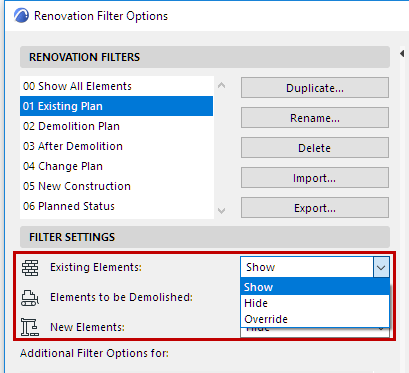Select the 05 New Construction filter
This screenshot has width=409, height=373.
(117, 186)
